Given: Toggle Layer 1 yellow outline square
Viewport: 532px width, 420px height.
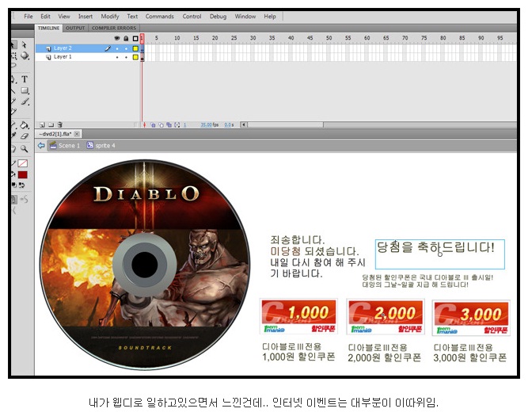Looking at the screenshot, I should click(x=135, y=57).
